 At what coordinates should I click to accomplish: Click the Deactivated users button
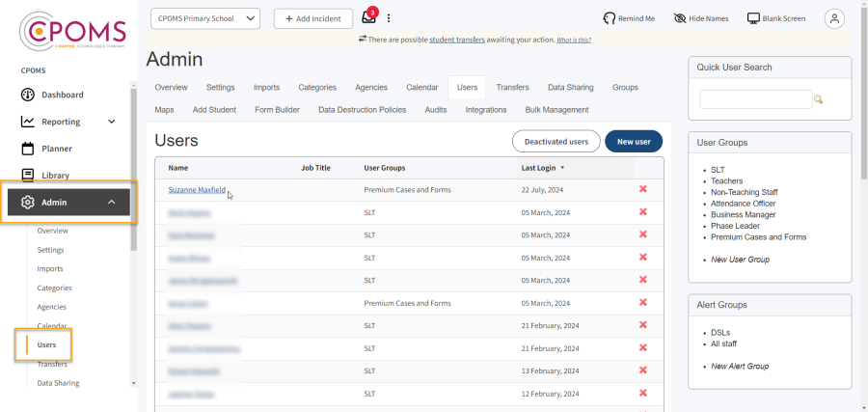tap(556, 141)
